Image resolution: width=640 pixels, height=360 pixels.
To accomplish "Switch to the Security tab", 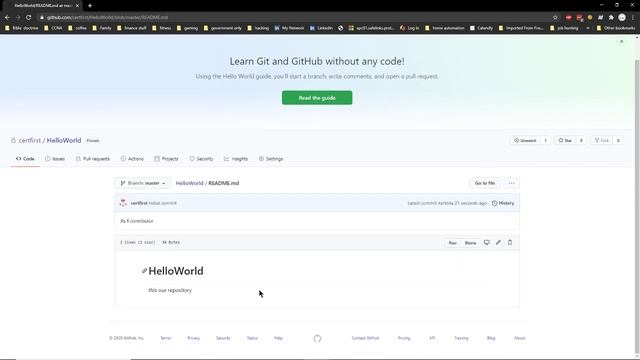I will point(201,159).
